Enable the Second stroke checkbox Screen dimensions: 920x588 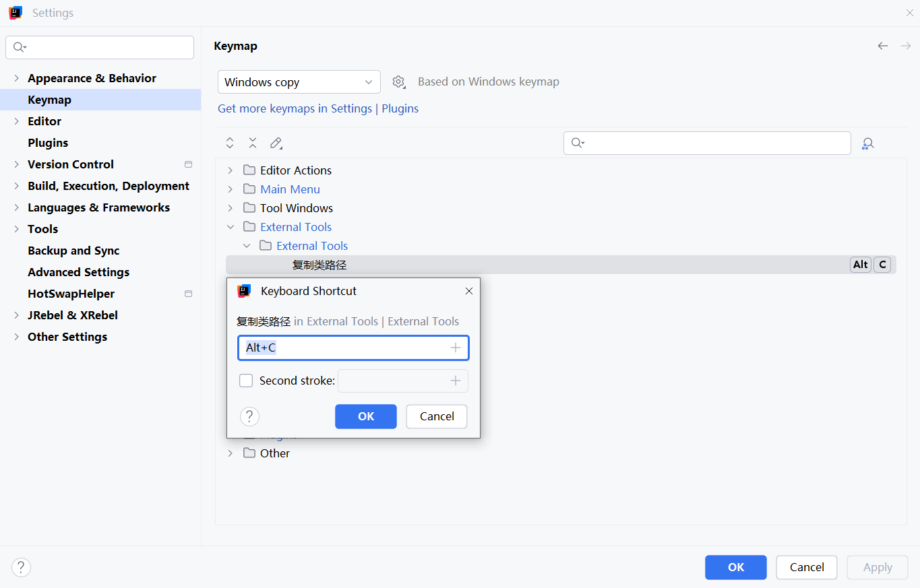[246, 381]
